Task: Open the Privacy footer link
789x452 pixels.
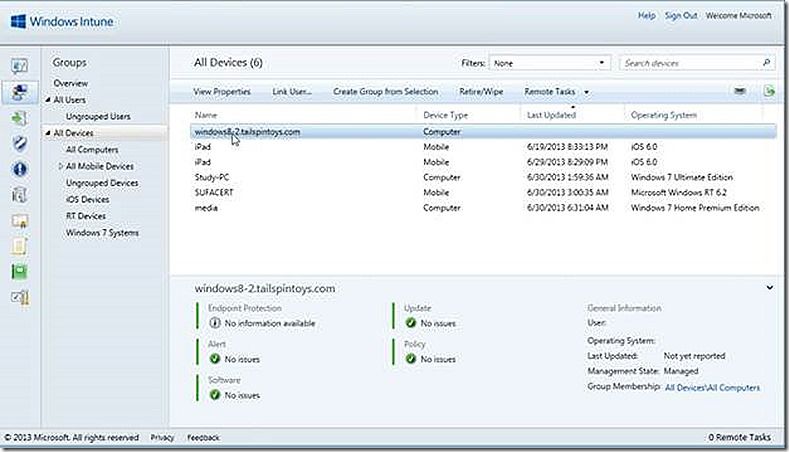Action: point(162,437)
